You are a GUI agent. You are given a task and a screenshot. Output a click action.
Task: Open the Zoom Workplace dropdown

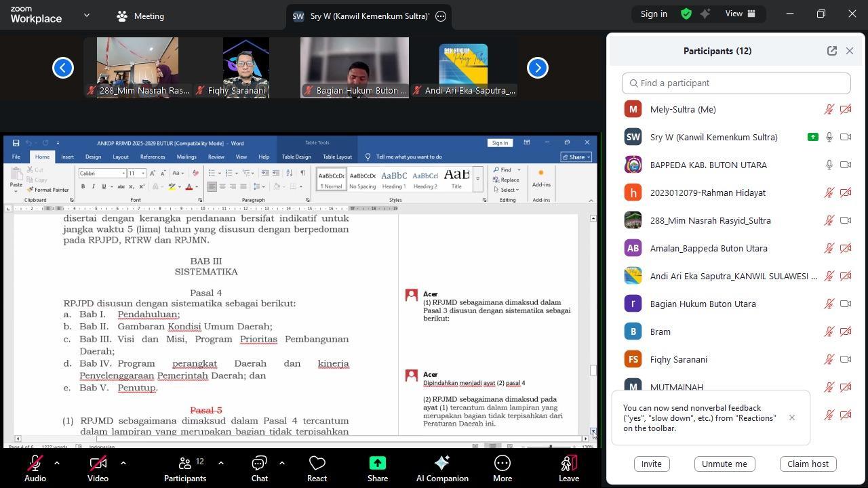(86, 15)
